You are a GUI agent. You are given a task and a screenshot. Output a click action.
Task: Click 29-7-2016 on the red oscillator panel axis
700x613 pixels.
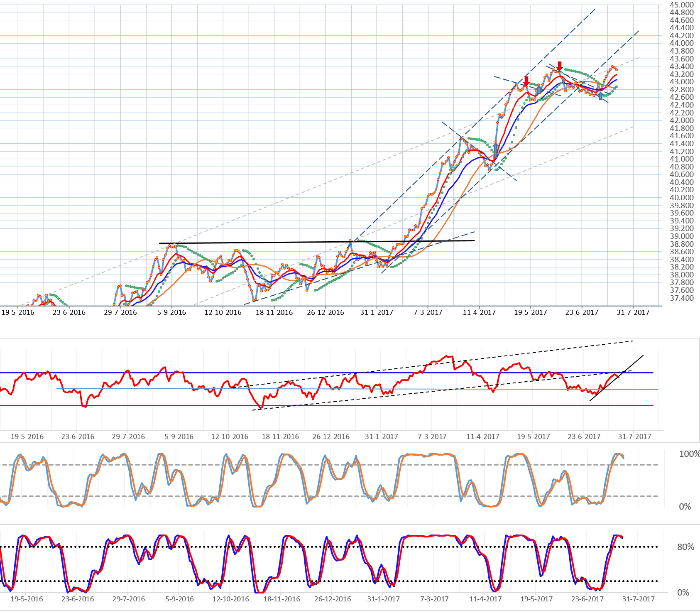pos(128,436)
